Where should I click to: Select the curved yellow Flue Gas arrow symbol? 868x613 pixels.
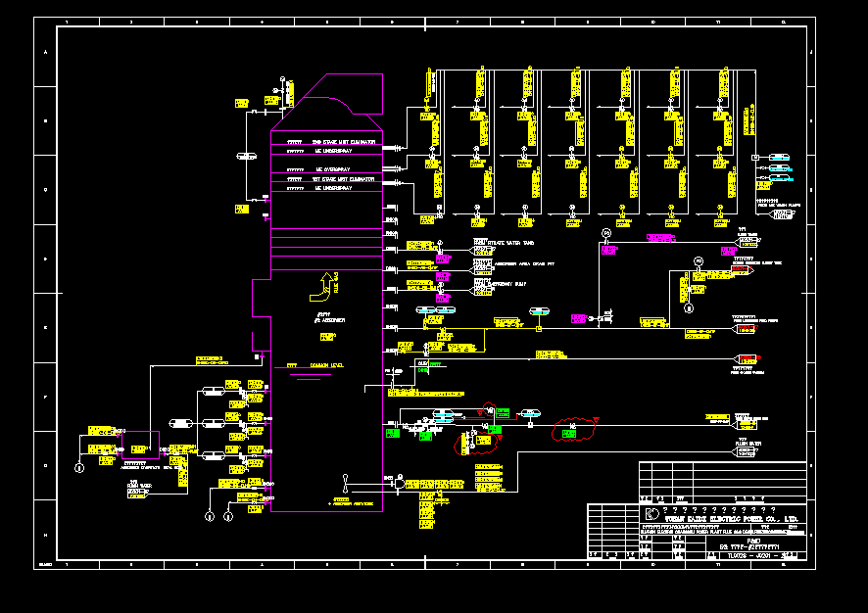(326, 285)
